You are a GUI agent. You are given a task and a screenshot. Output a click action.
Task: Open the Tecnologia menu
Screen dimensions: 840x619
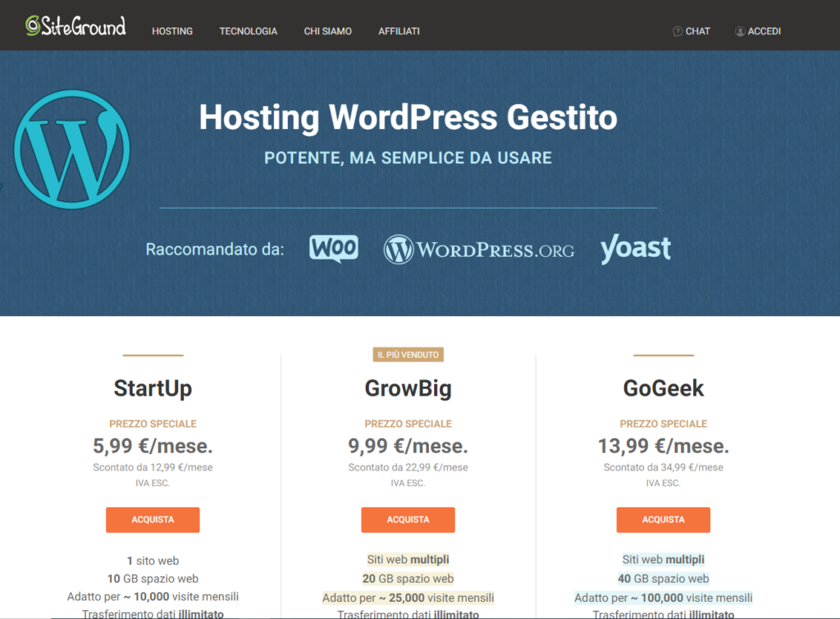point(248,31)
